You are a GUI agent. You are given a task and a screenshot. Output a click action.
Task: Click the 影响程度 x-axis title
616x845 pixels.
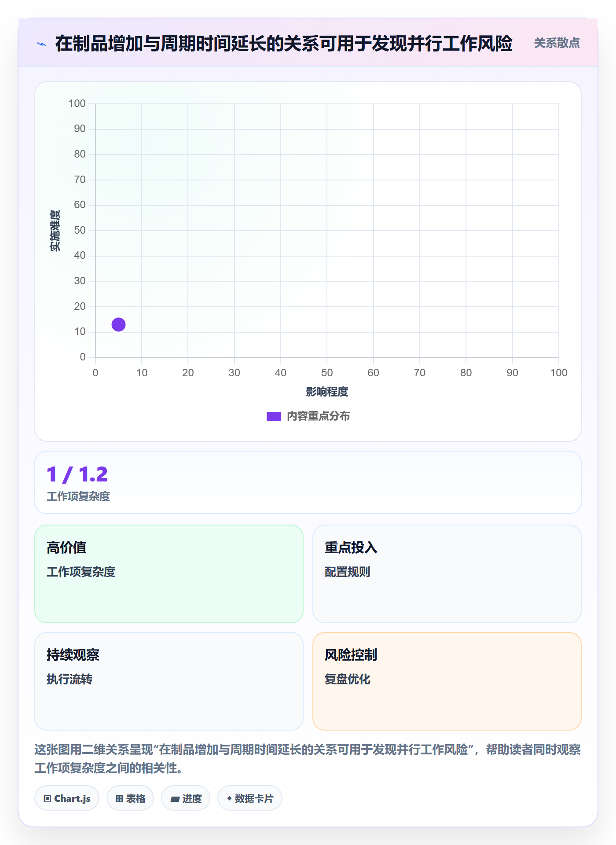[327, 392]
